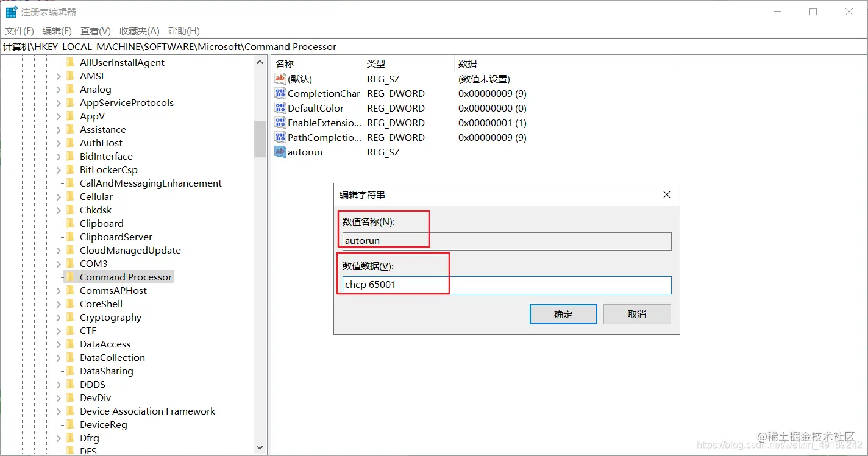Click the Assistance folder icon
This screenshot has width=868, height=456.
pos(71,129)
